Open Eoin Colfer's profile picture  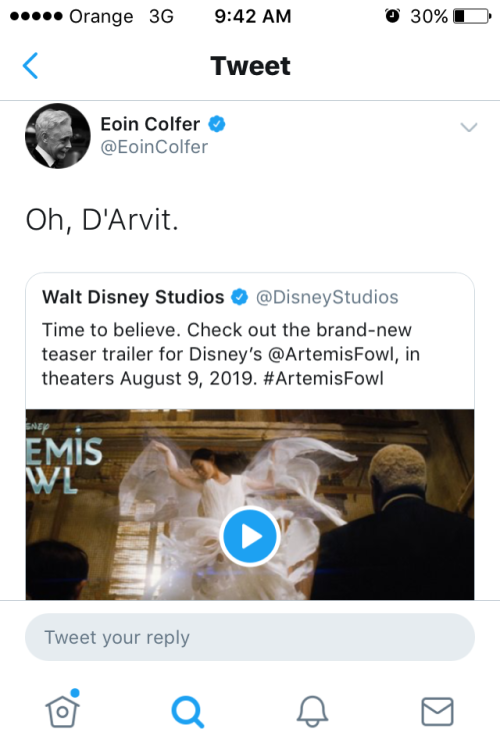pyautogui.click(x=58, y=136)
